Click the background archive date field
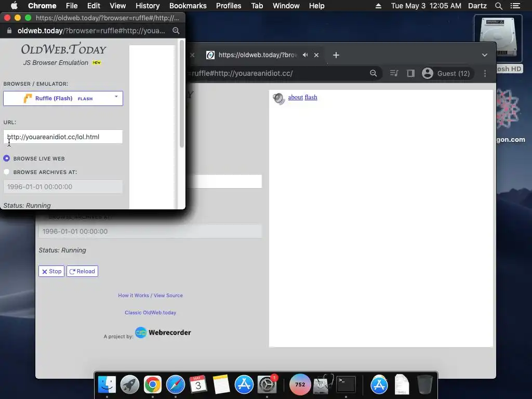The image size is (532, 399). [x=150, y=231]
